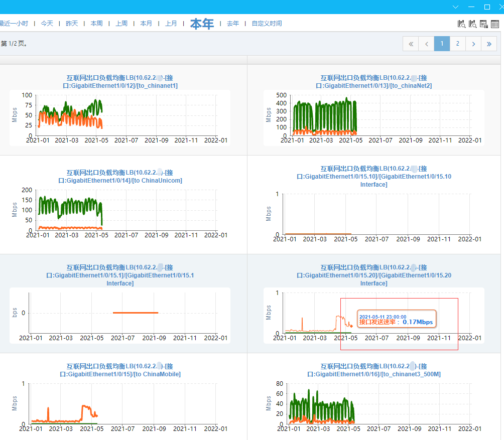This screenshot has height=440, width=504.
Task: Select page 1 in the pagination
Action: point(442,44)
